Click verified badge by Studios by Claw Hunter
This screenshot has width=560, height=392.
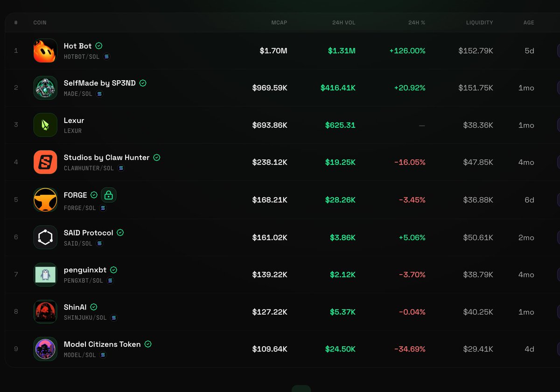[157, 158]
